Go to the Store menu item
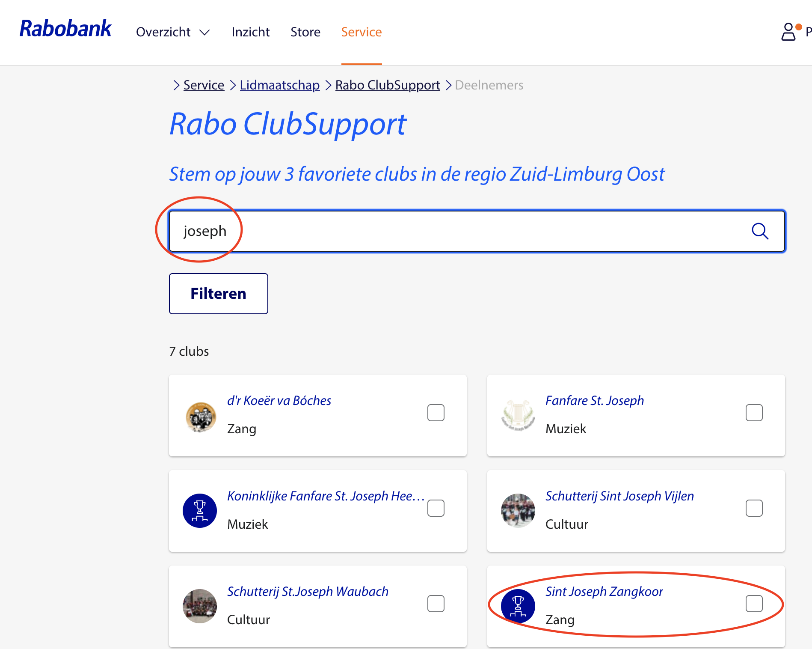This screenshot has width=812, height=649. tap(305, 32)
